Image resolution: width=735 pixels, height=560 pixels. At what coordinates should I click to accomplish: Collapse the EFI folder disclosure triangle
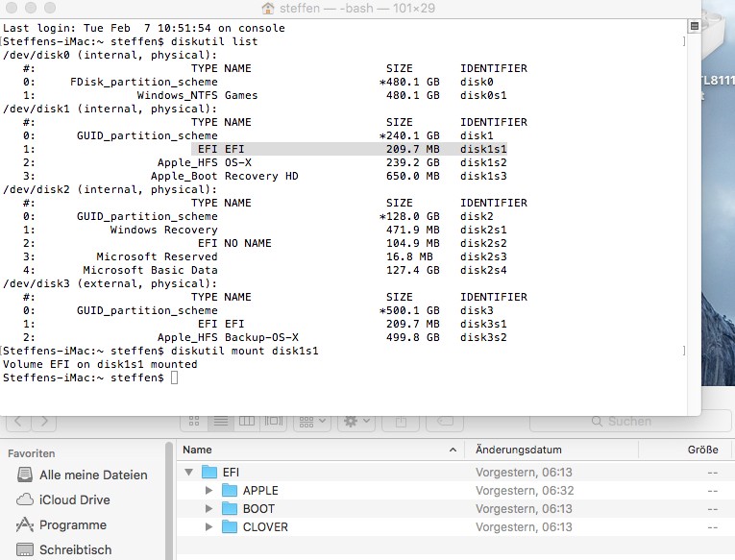click(x=189, y=473)
